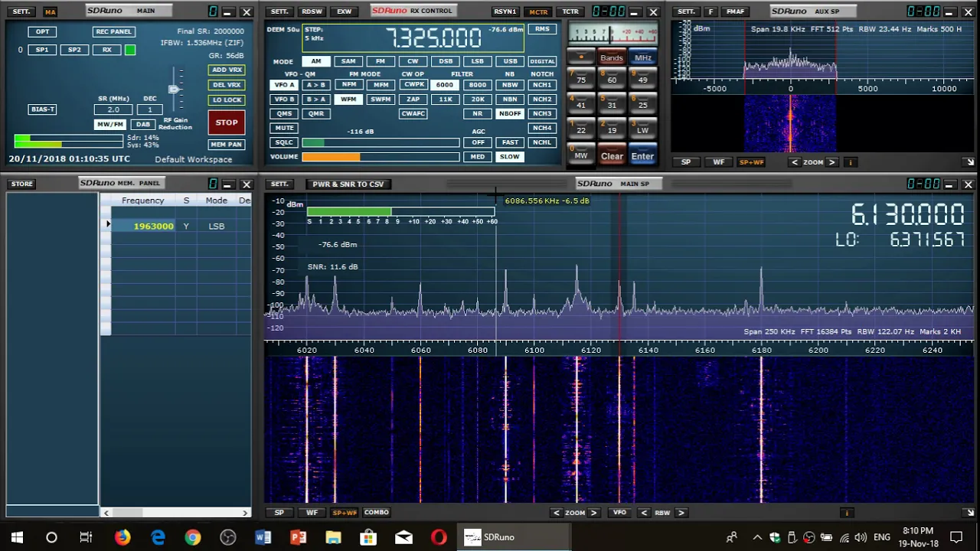
Task: Enable the NCH1 notch filter
Action: (542, 85)
